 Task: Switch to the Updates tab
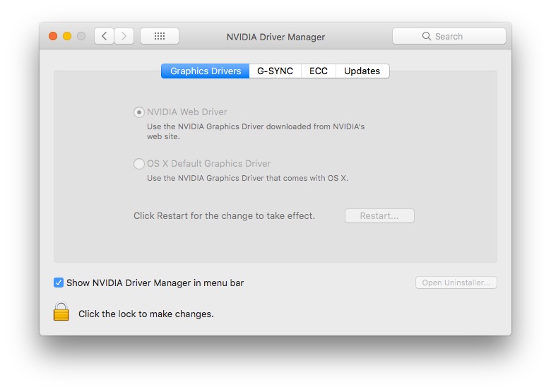362,71
